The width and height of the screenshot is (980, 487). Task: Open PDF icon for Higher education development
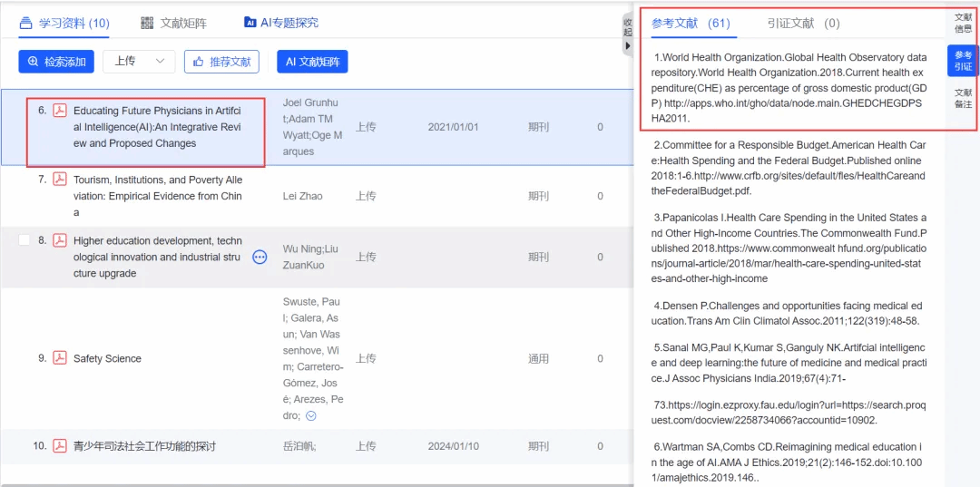tap(60, 240)
